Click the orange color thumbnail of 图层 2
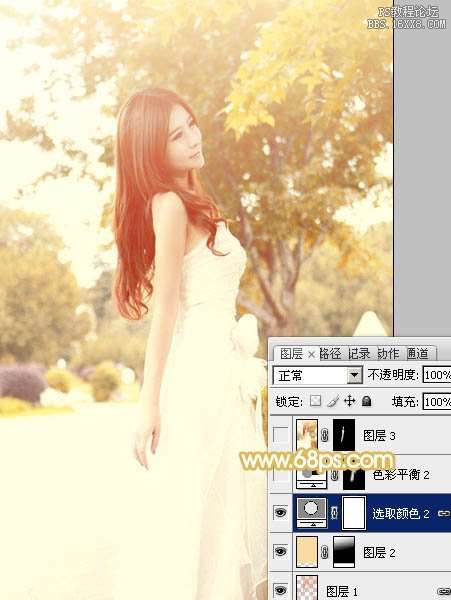Viewport: 451px width, 600px height. (x=307, y=551)
